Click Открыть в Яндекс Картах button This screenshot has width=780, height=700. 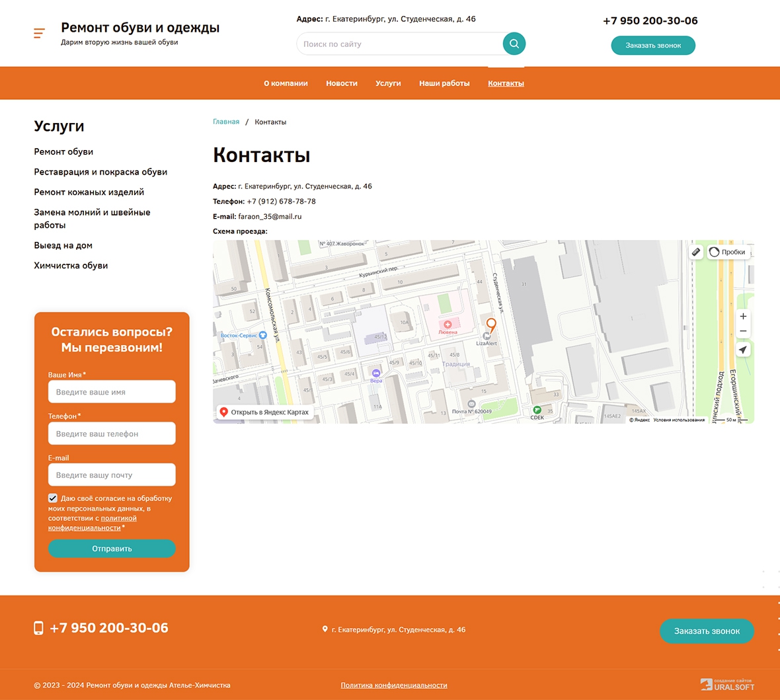(264, 412)
